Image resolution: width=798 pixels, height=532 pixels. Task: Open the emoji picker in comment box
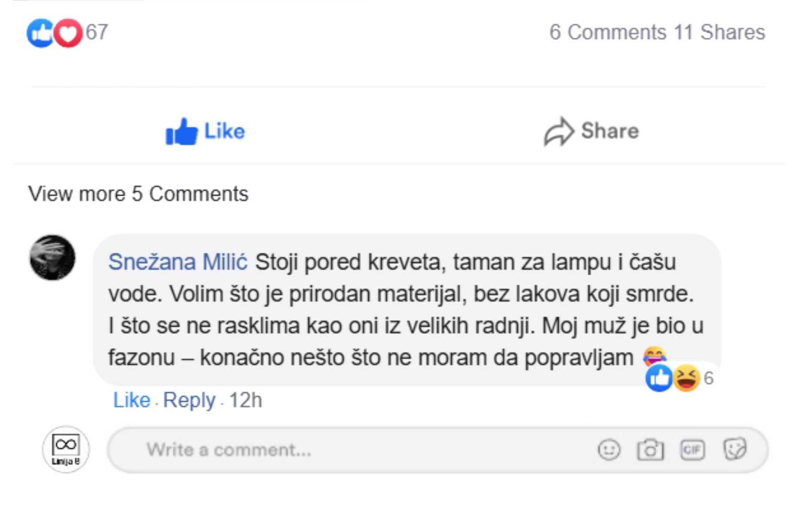pyautogui.click(x=609, y=450)
